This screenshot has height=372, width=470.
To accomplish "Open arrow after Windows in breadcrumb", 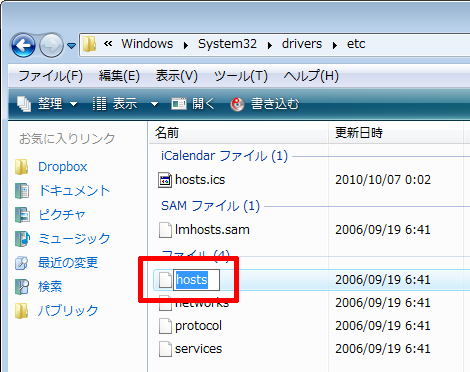I will point(186,45).
